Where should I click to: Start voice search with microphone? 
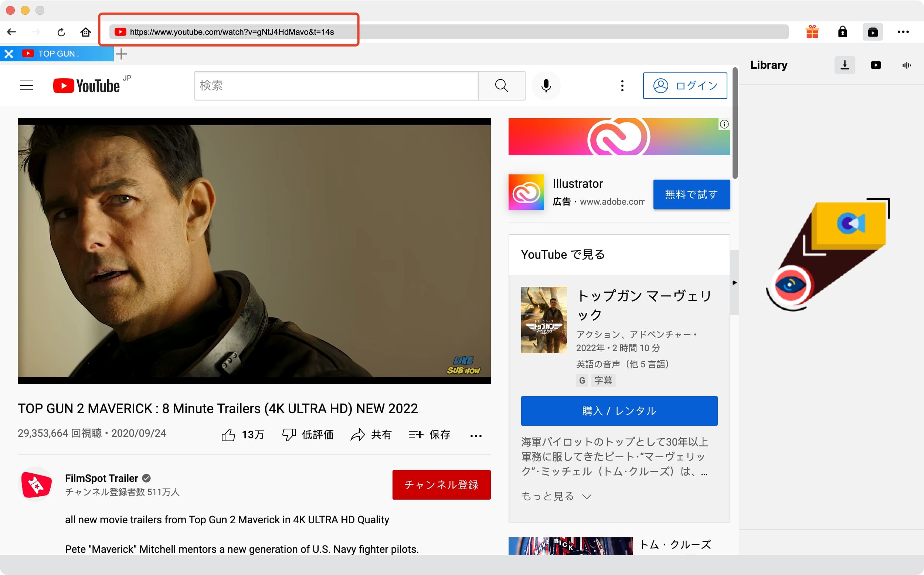click(546, 86)
